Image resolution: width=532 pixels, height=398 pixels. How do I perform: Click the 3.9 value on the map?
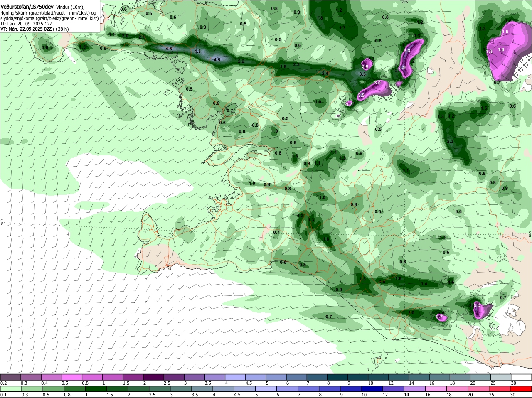(402, 67)
